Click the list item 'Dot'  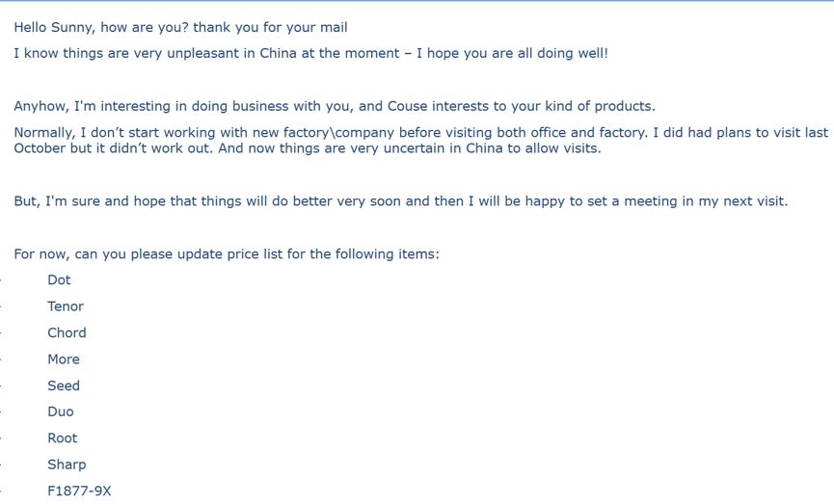coord(59,280)
